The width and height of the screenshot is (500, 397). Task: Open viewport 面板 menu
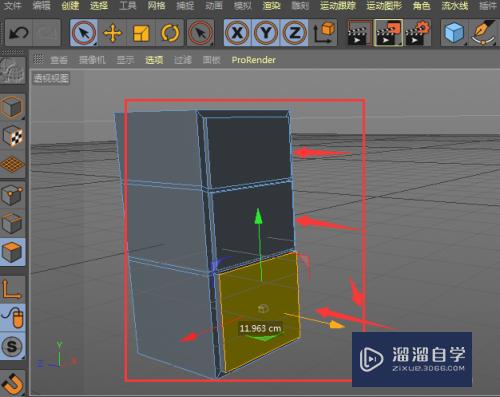(212, 60)
